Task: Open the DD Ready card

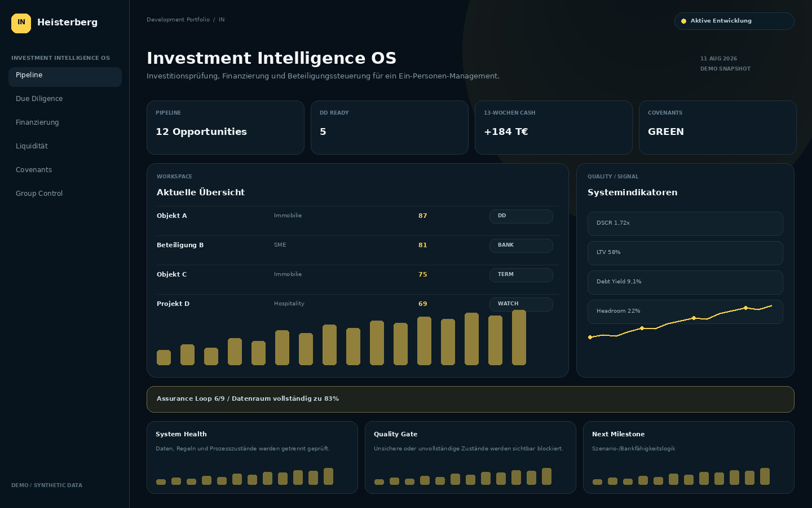Action: pos(390,128)
